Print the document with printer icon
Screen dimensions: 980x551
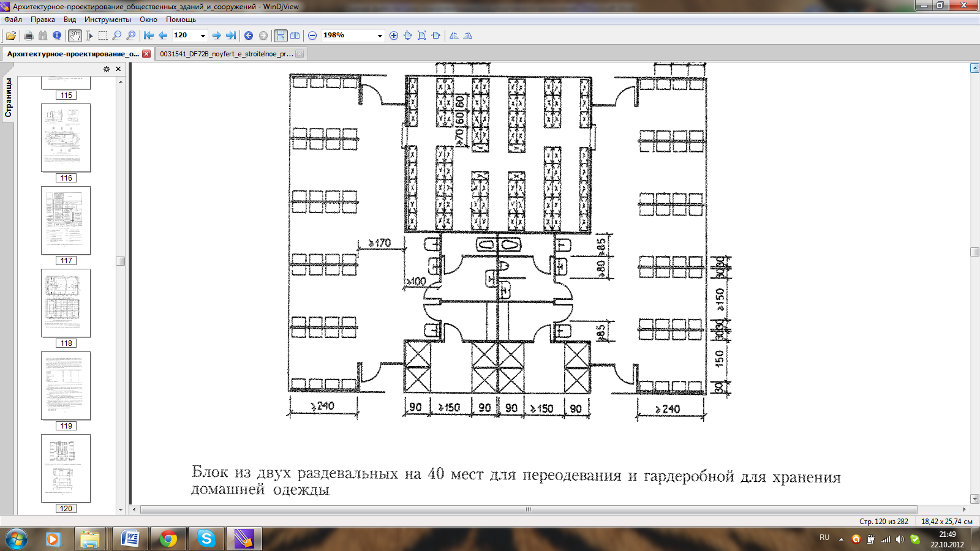[x=28, y=36]
